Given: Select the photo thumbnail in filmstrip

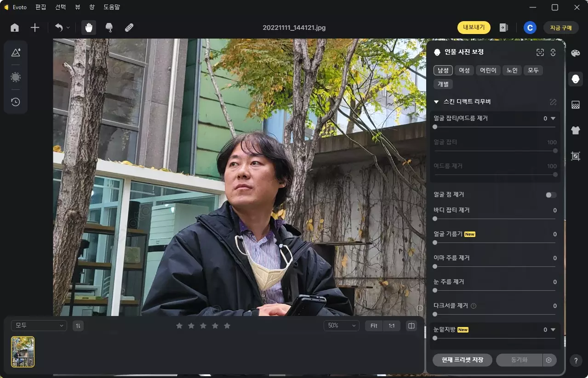Looking at the screenshot, I should [x=23, y=352].
